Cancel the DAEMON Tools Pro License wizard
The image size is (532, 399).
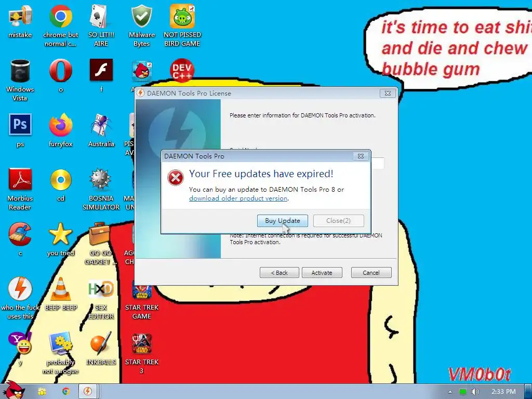tap(371, 272)
